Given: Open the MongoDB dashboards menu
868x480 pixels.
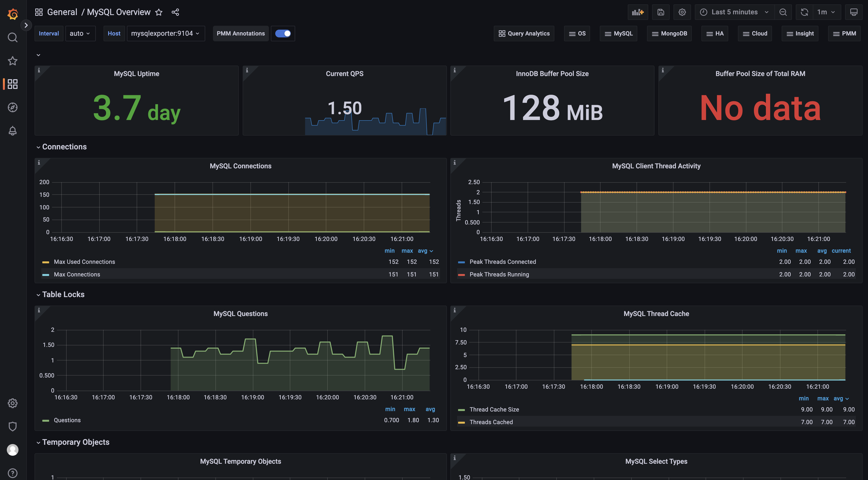Looking at the screenshot, I should (669, 33).
